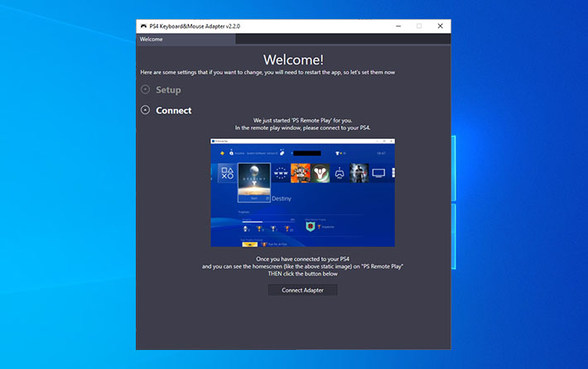The width and height of the screenshot is (588, 369).
Task: Click the 'THEN click the button below' text
Action: tap(302, 274)
